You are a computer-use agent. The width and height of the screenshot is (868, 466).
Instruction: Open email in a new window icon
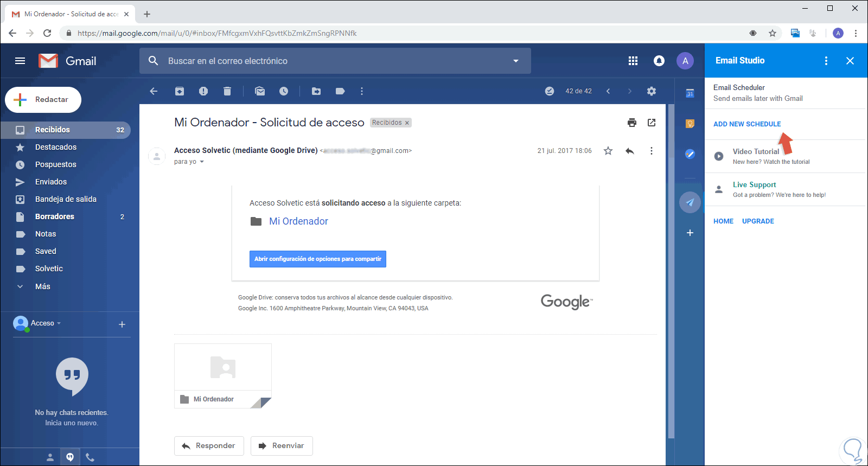pos(652,123)
